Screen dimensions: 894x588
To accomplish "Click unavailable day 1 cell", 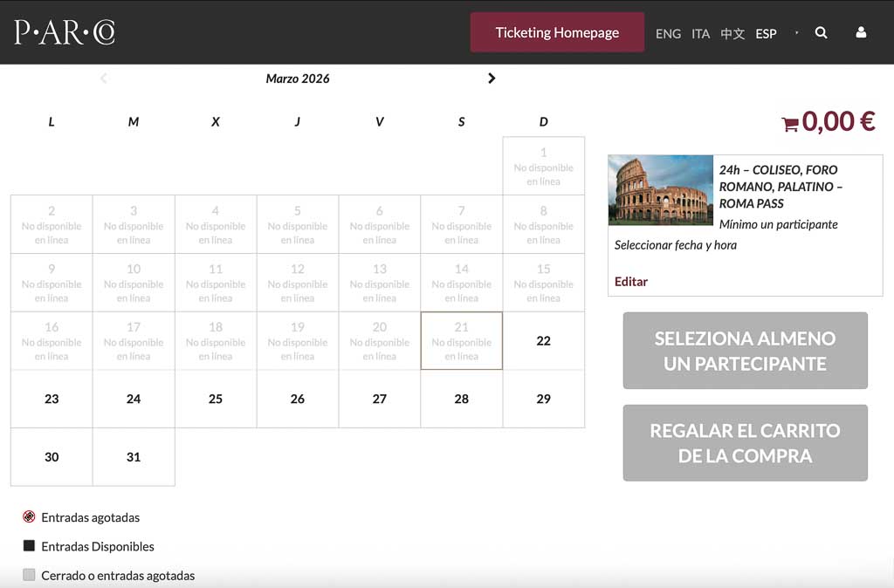I will (x=543, y=166).
